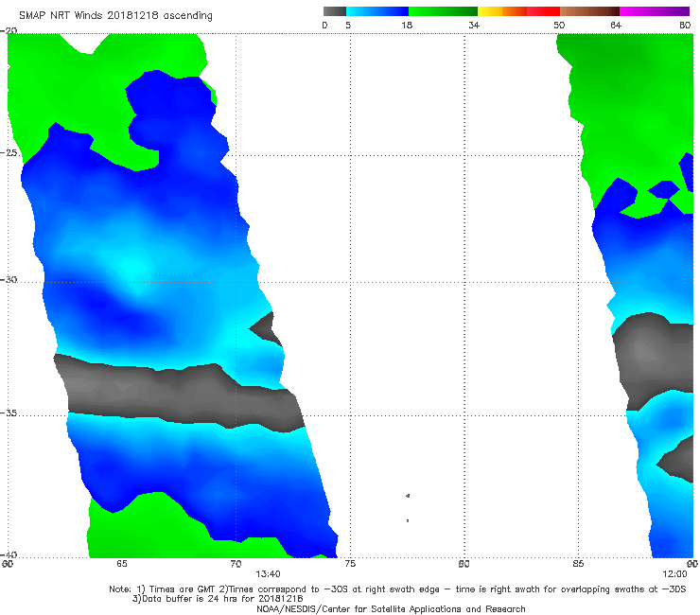Click the color bar label '64'

[616, 26]
